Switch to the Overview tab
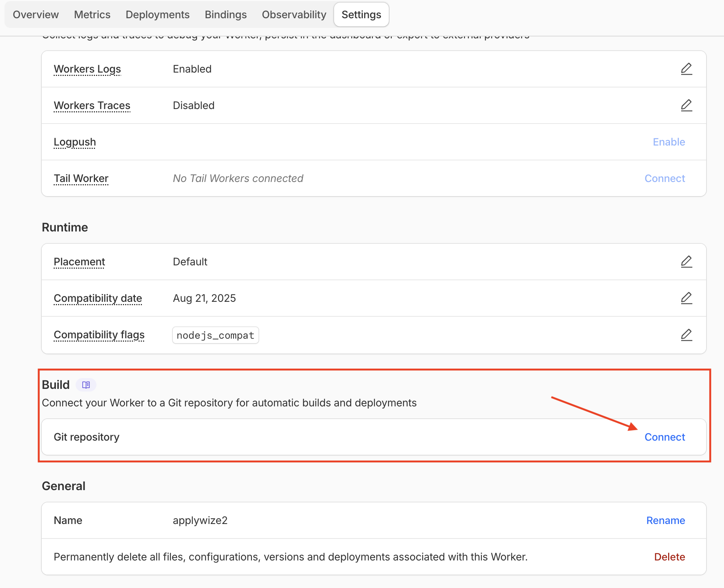 (x=35, y=15)
